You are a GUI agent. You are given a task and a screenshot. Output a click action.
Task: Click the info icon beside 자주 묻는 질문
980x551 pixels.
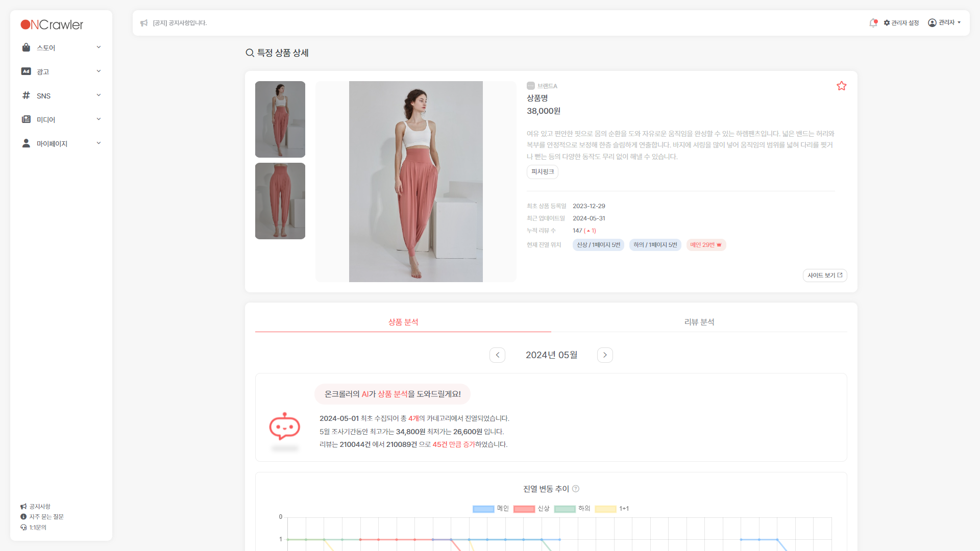pos(23,517)
